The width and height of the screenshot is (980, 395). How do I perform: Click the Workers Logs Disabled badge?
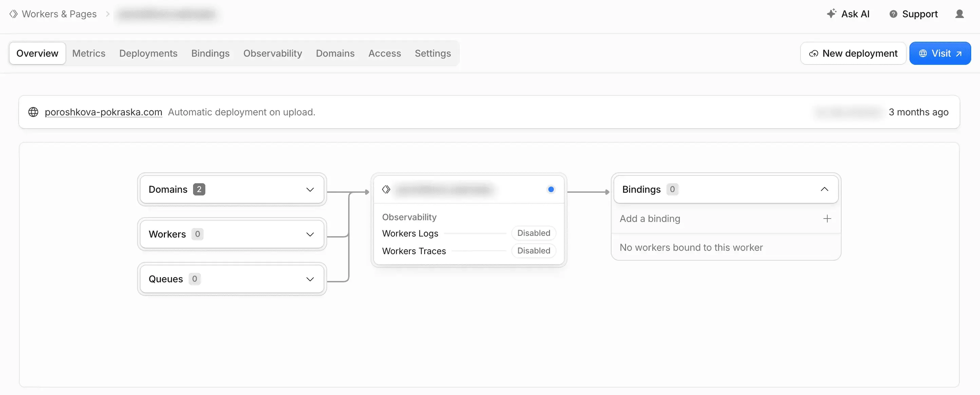pyautogui.click(x=533, y=233)
